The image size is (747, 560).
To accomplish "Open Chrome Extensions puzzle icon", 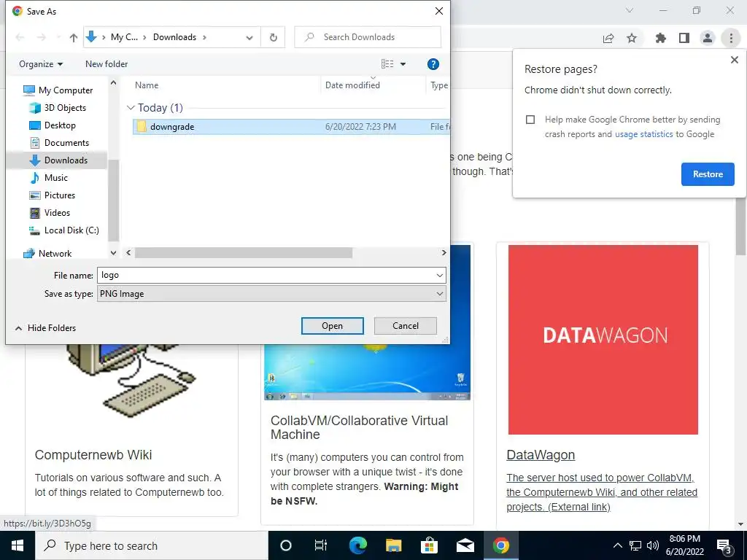I will pos(660,38).
